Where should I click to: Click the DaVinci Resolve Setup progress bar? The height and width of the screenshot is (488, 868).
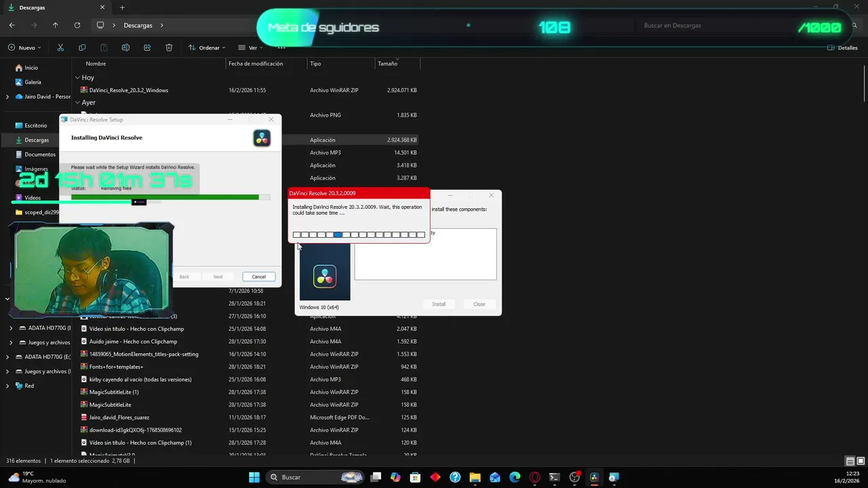pos(170,197)
